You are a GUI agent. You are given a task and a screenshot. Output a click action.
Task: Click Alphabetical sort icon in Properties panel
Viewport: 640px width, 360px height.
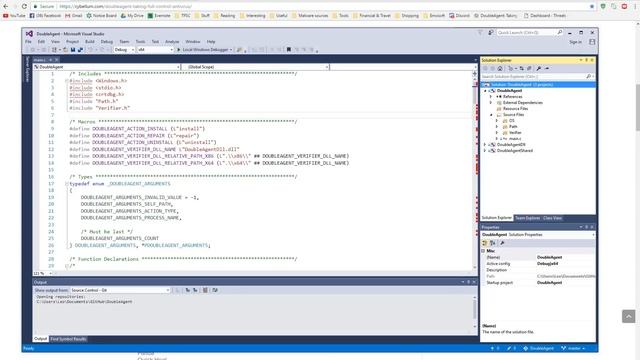pos(492,243)
